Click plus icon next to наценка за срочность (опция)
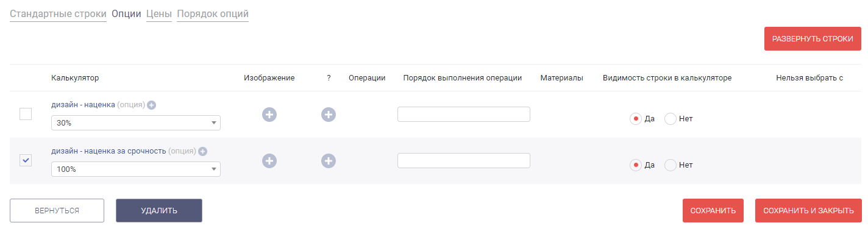868x234 pixels. pyautogui.click(x=203, y=151)
